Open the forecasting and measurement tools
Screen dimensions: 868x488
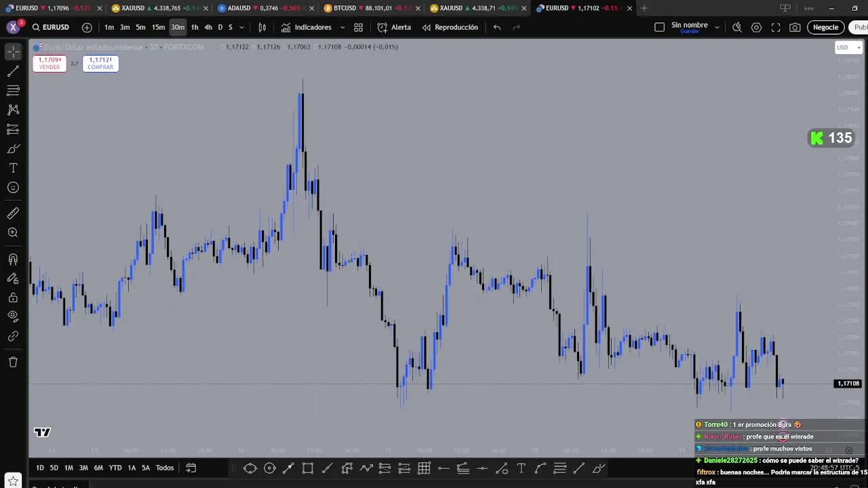point(13,129)
